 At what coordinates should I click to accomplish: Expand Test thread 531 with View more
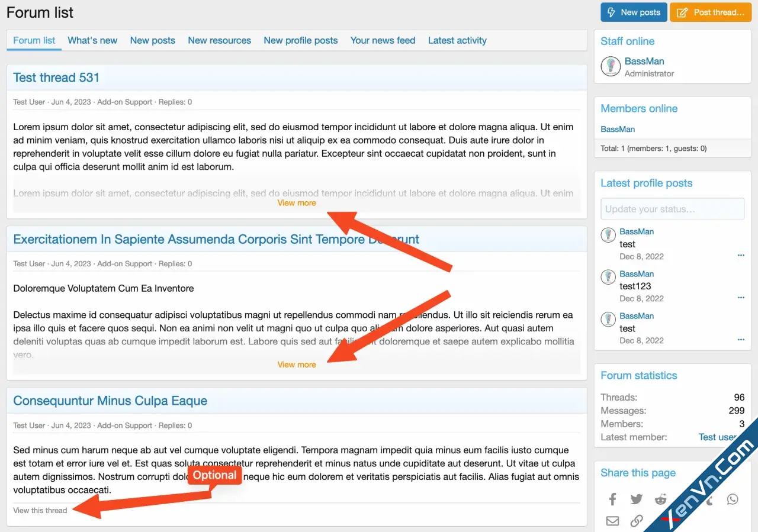[297, 203]
